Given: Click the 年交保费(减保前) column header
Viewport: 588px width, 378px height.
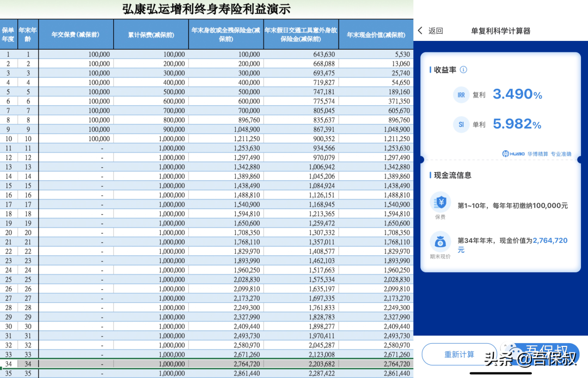Looking at the screenshot, I should (x=76, y=34).
